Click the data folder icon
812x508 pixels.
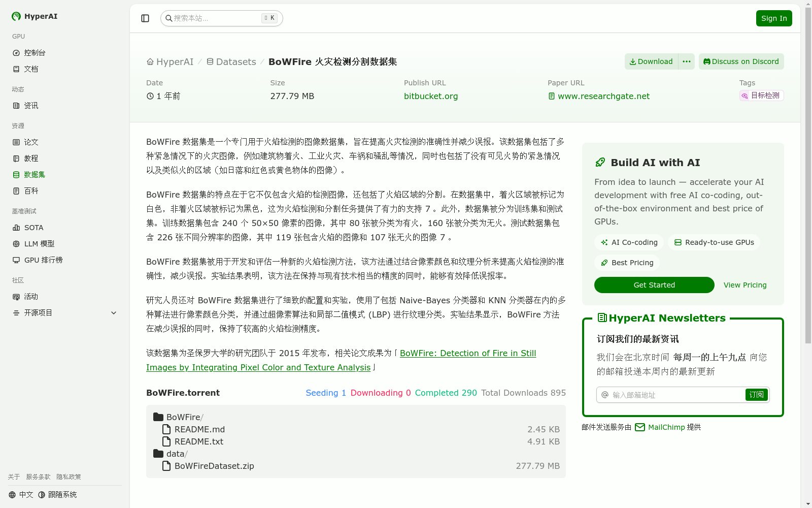click(x=158, y=454)
